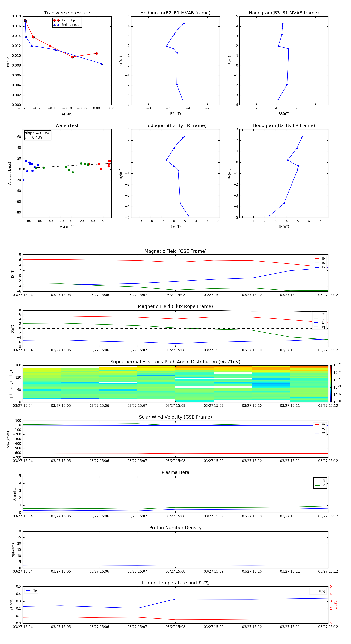The height and width of the screenshot is (644, 351).
Task: Click the 'Proton Temperature and Te/Tp' title
Action: tap(175, 583)
